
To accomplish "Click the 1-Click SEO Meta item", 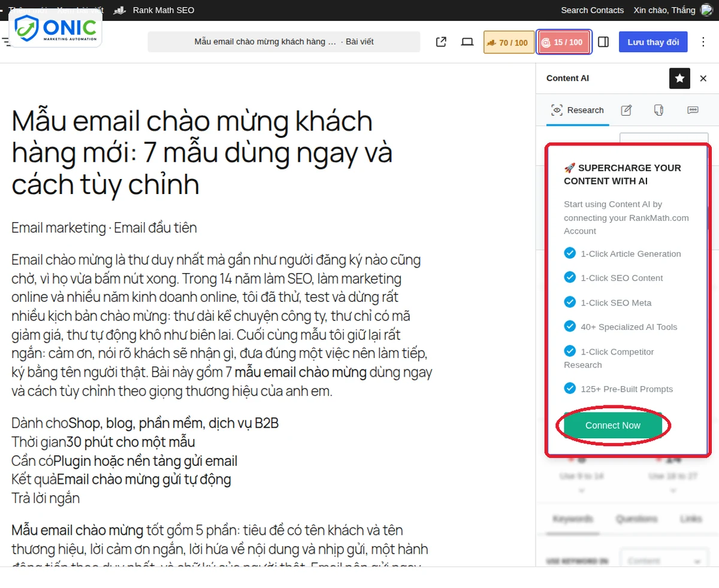I will pyautogui.click(x=608, y=302).
